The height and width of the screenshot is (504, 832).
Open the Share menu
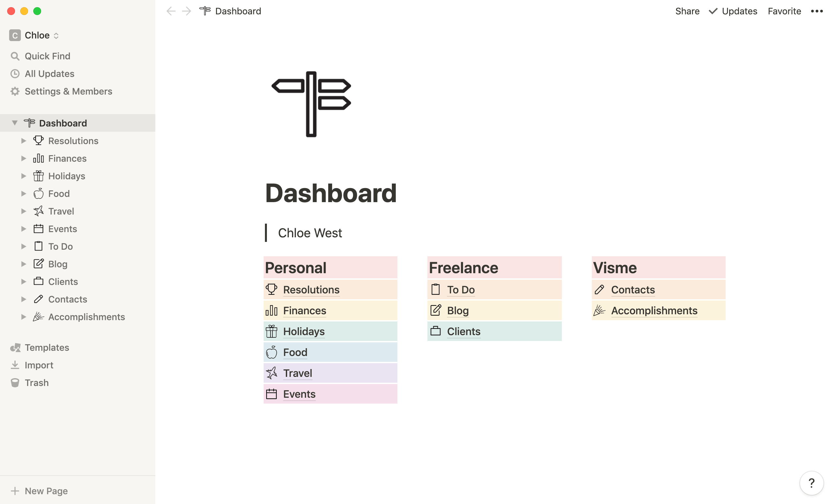pos(687,11)
